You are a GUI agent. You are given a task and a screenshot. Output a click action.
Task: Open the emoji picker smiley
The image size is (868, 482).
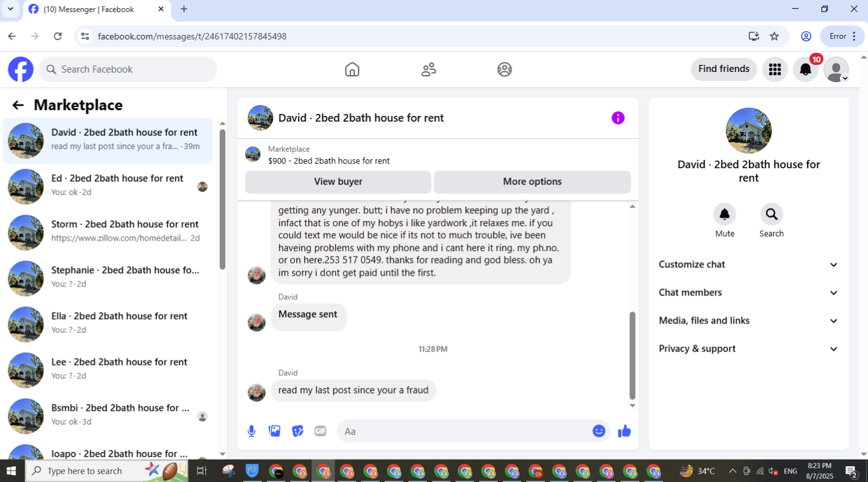tap(599, 431)
